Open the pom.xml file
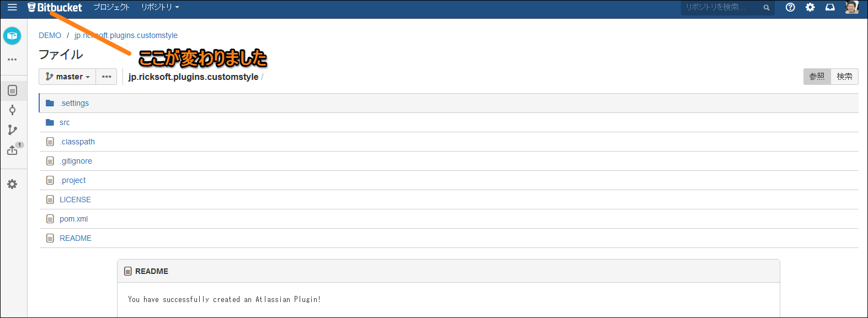The height and width of the screenshot is (318, 868). tap(74, 219)
